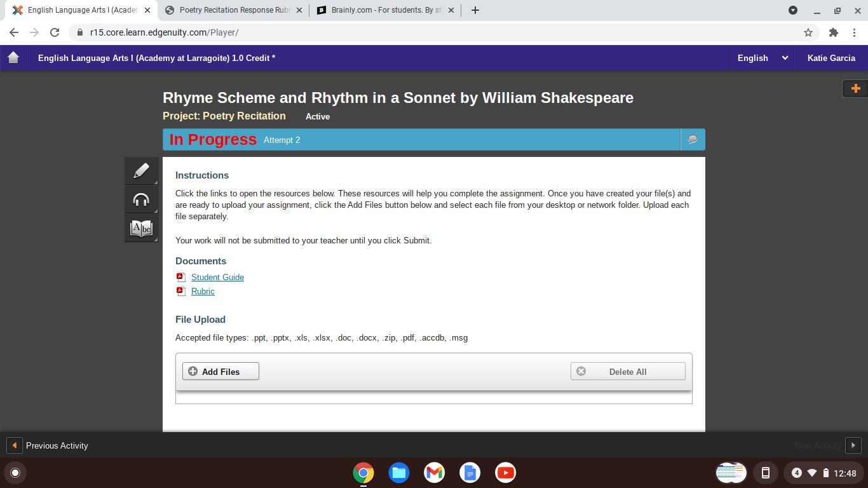Open the Chrome three-dot menu

pos(855,32)
